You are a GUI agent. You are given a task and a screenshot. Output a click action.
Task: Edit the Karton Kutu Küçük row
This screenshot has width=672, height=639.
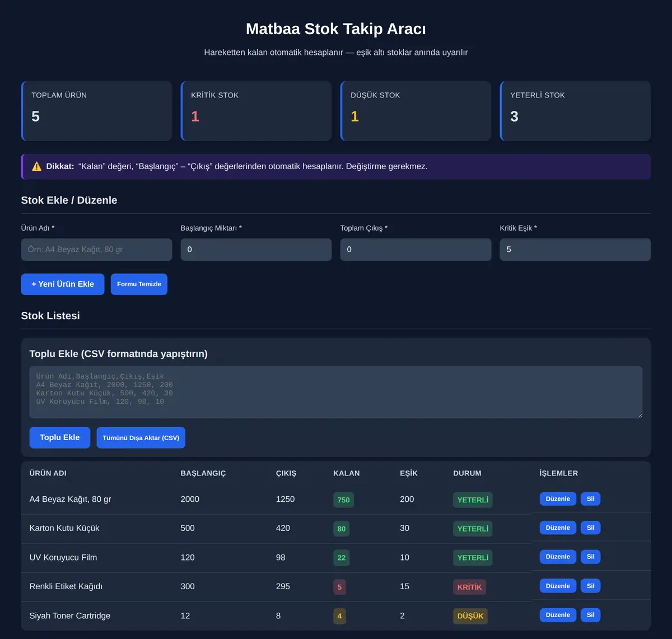tap(558, 528)
